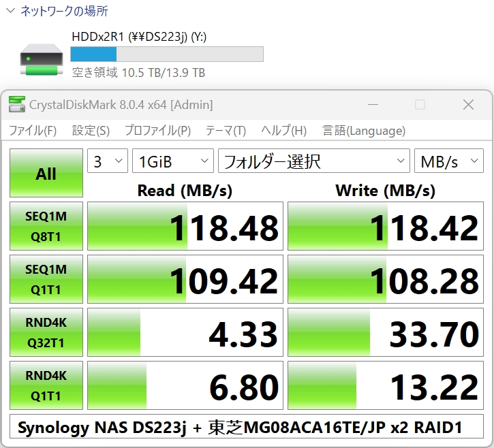Screen dimensions: 494x448
Task: Click the SEQ1M Q1T1 read value 109.42
Action: point(185,279)
